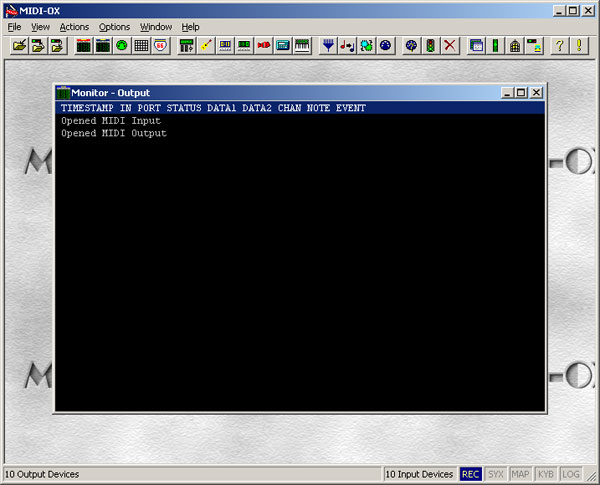Click the yellow question mark help icon
The width and height of the screenshot is (600, 485).
(x=560, y=46)
